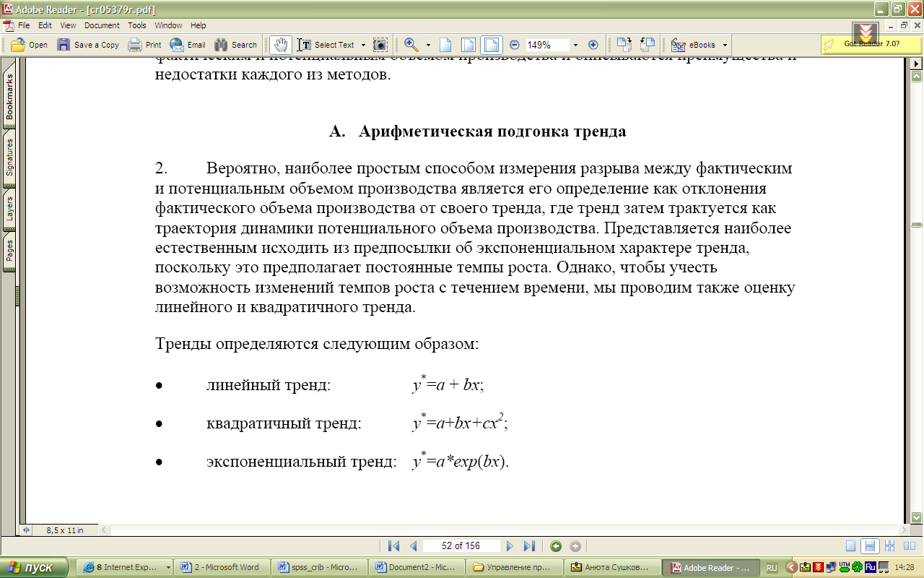Go to the previous page
Viewport: 924px width, 578px height.
414,546
